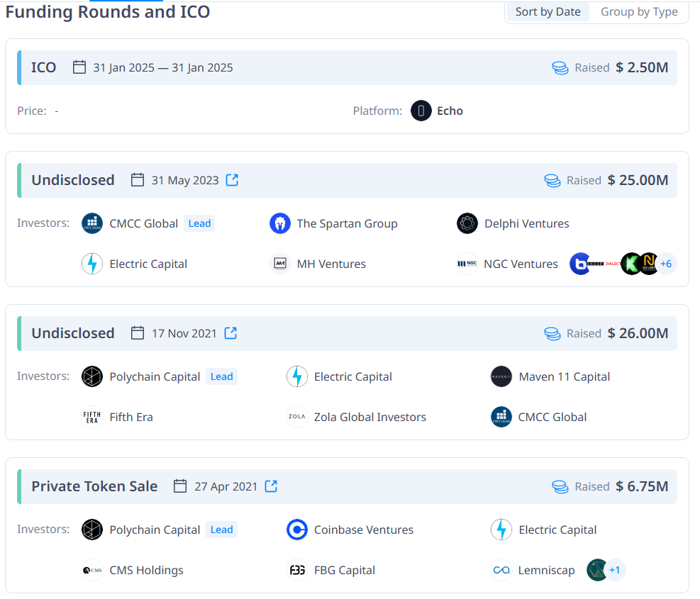Open CMS Holdings investor page
This screenshot has height=599, width=700.
pyautogui.click(x=146, y=570)
